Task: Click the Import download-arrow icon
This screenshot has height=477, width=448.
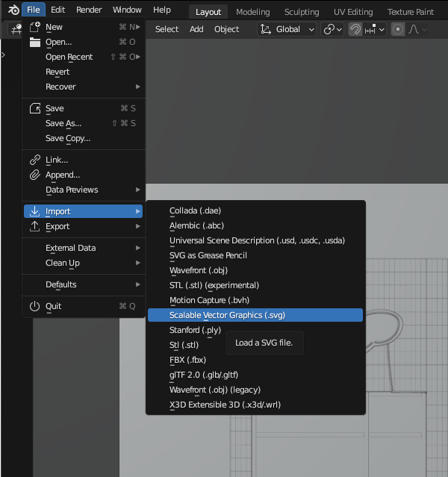Action: [35, 211]
